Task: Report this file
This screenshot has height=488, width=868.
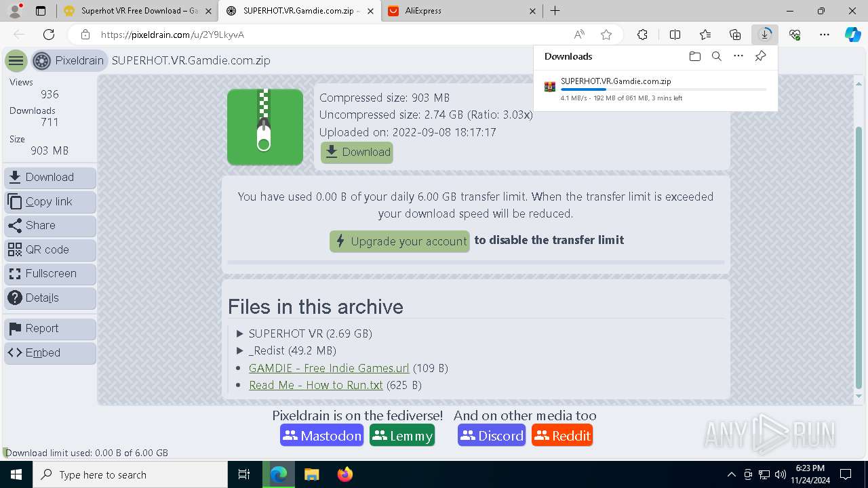Action: 50,329
